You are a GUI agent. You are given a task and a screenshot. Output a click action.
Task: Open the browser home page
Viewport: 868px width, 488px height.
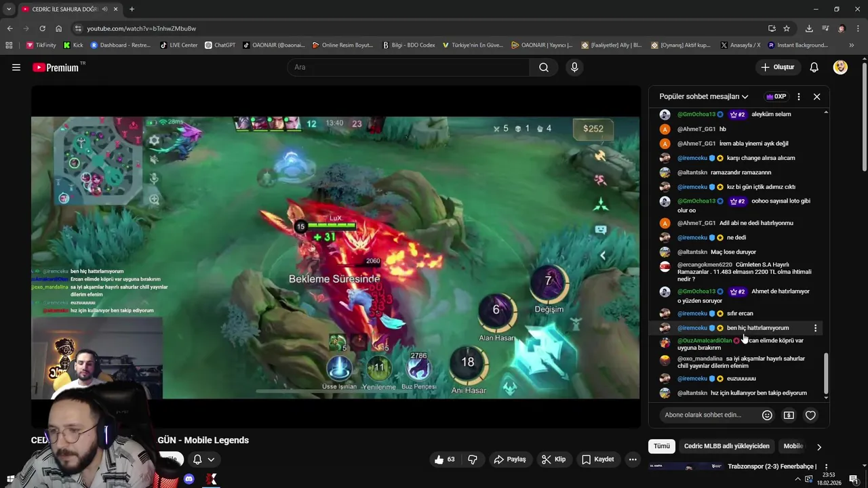[x=58, y=28]
